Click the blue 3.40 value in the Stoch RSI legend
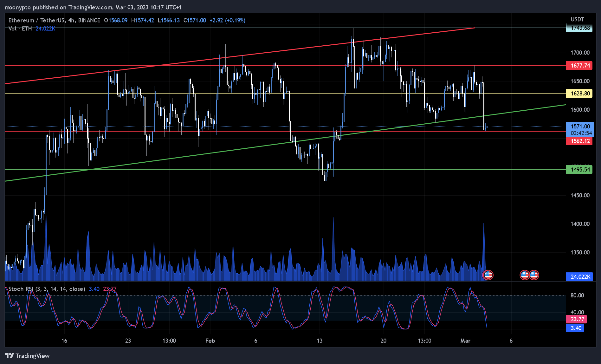Screen dimensions: 601x364 click(94, 289)
